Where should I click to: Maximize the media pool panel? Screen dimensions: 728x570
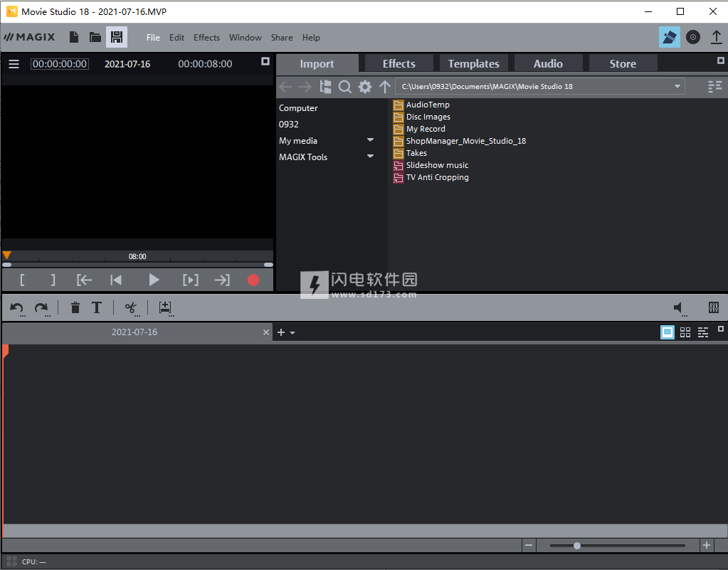(x=721, y=60)
